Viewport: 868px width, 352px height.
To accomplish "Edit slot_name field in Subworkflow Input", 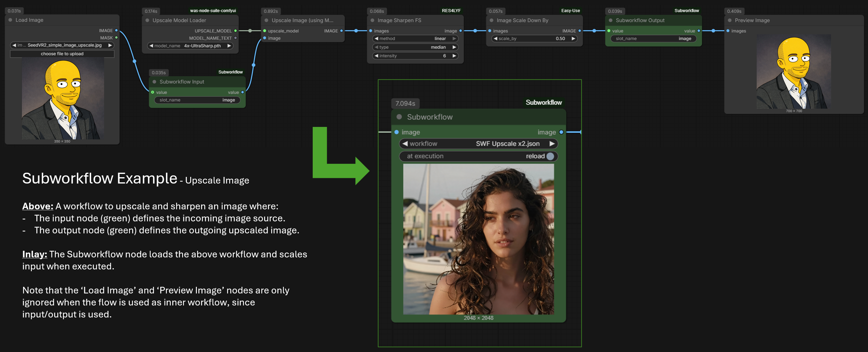I will 197,100.
